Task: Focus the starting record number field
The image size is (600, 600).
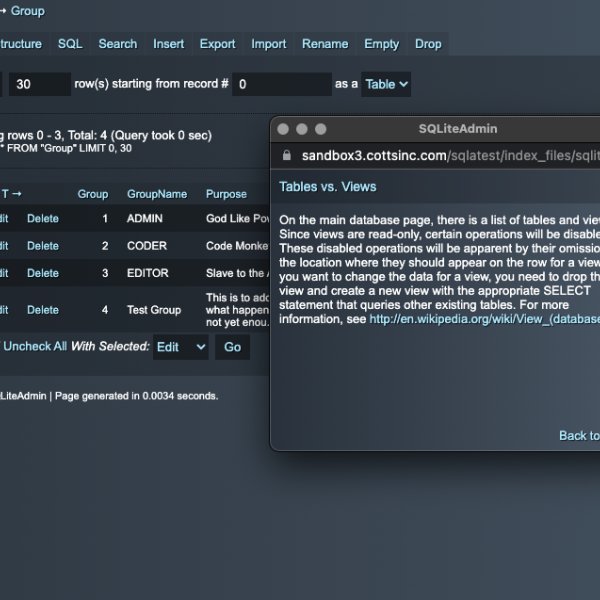Action: pos(281,84)
